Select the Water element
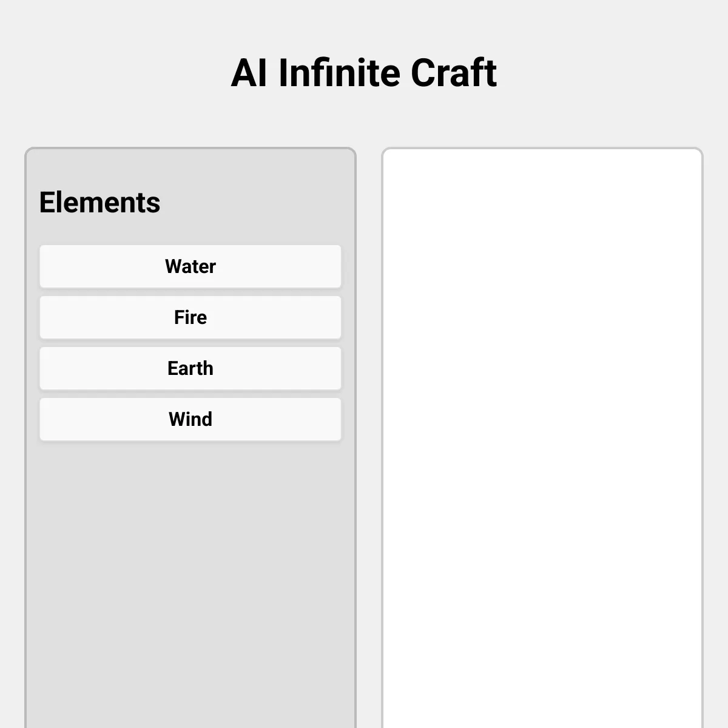Image resolution: width=728 pixels, height=728 pixels. click(x=190, y=266)
